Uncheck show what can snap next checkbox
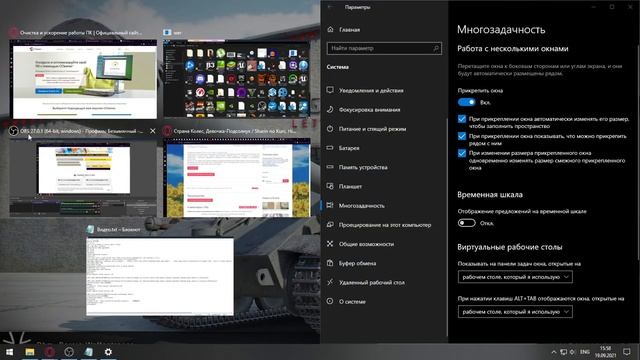This screenshot has height=360, width=640. tap(462, 136)
